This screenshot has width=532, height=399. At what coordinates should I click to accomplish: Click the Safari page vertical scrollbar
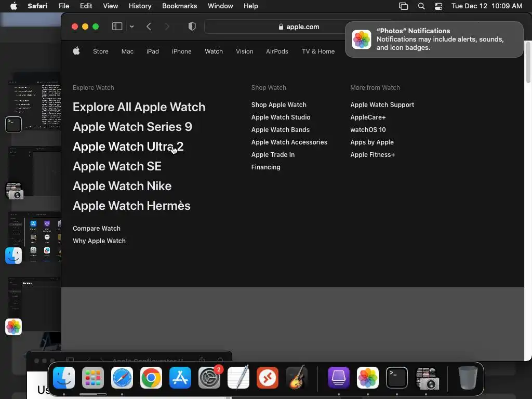point(528,63)
